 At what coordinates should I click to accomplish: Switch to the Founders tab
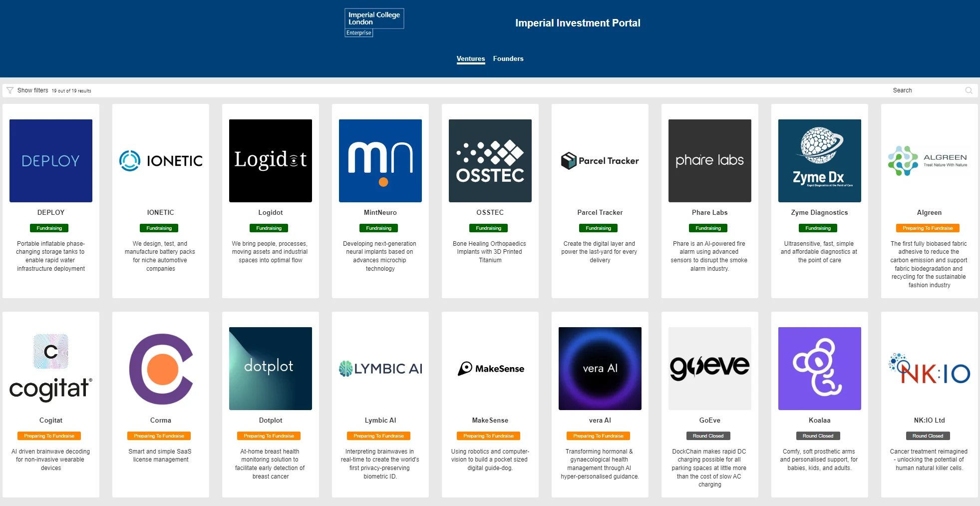point(508,58)
